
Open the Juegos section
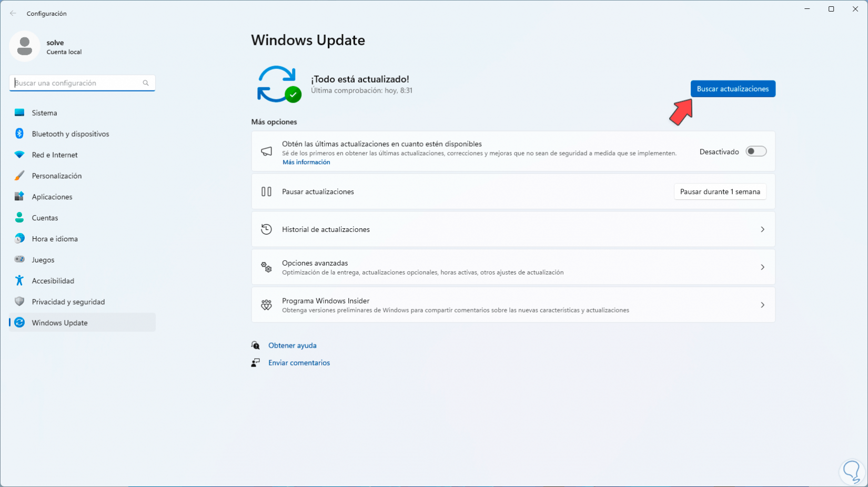pyautogui.click(x=82, y=260)
